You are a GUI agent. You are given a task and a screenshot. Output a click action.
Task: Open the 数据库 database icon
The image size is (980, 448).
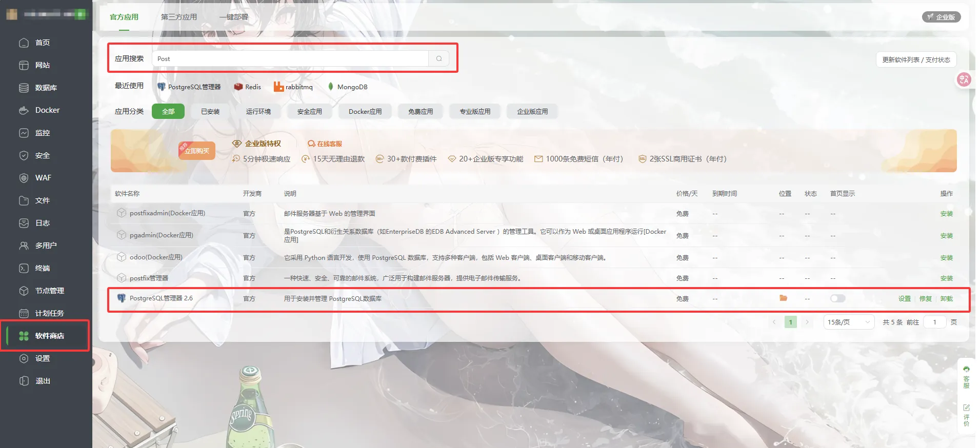click(x=24, y=88)
